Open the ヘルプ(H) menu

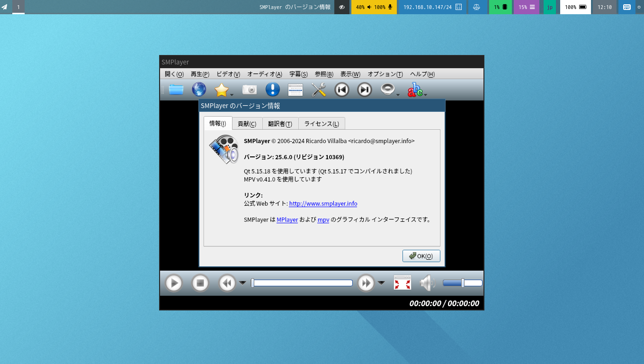point(422,74)
